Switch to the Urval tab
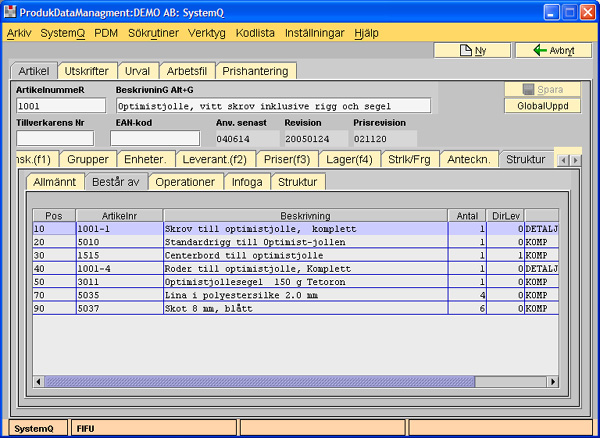The width and height of the screenshot is (600, 438). tap(137, 71)
